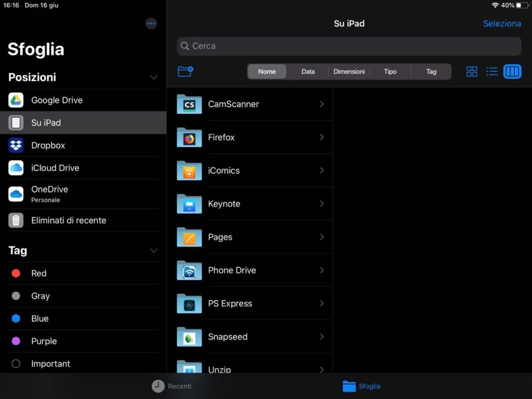Open the more options ellipsis button
532x399 pixels.
151,23
